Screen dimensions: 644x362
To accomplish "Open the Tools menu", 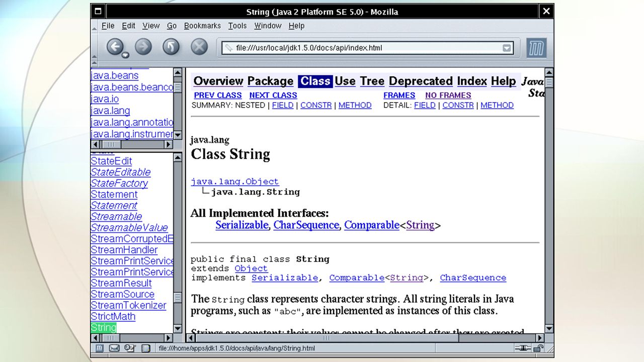I will pyautogui.click(x=237, y=26).
